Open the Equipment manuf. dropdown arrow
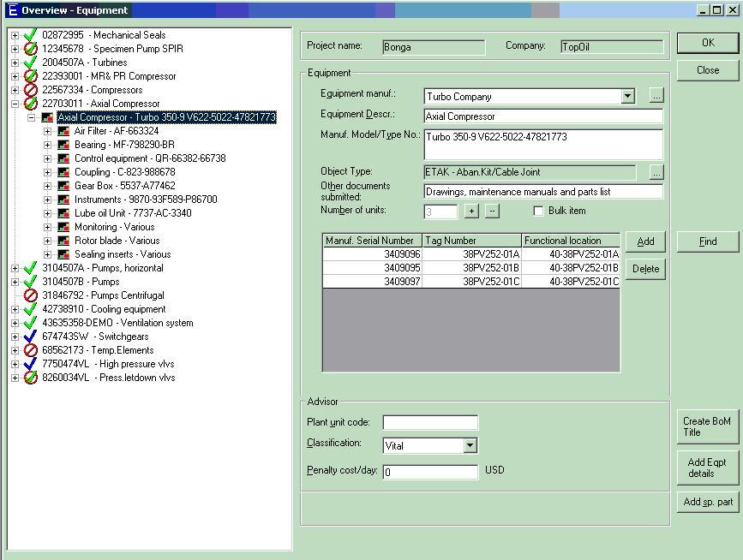This screenshot has width=743, height=560. tap(627, 96)
